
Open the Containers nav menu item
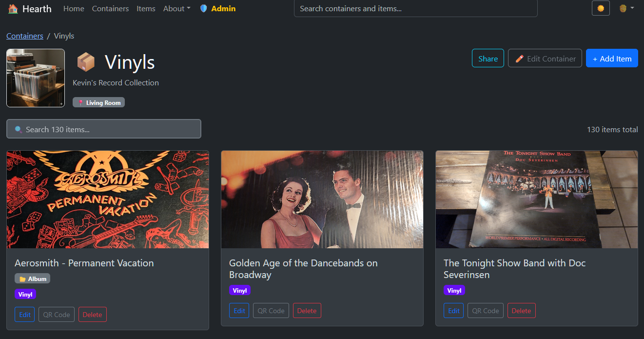(x=111, y=9)
